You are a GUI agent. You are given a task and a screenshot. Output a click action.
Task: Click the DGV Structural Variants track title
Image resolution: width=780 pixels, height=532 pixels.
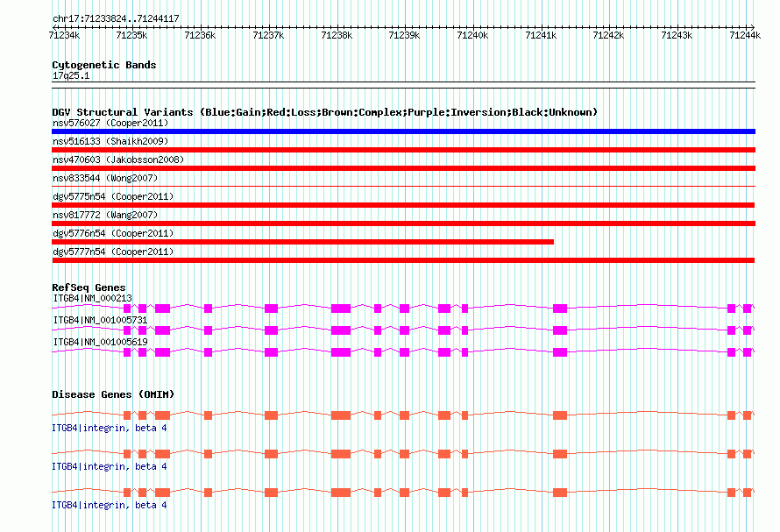(324, 112)
